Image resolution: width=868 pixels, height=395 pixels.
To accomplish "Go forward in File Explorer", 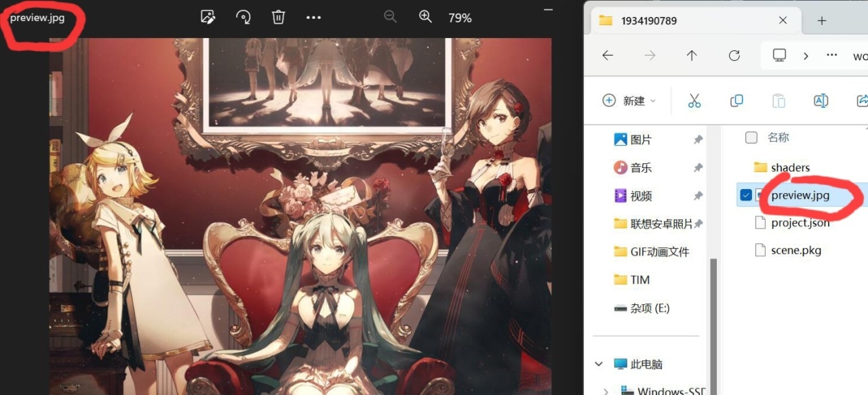I will pyautogui.click(x=650, y=56).
